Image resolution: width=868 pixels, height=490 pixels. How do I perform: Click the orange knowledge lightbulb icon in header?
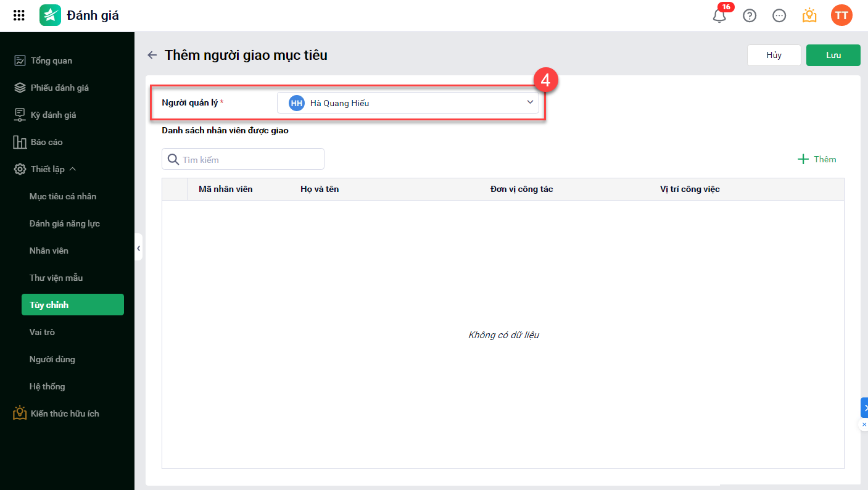coord(809,16)
